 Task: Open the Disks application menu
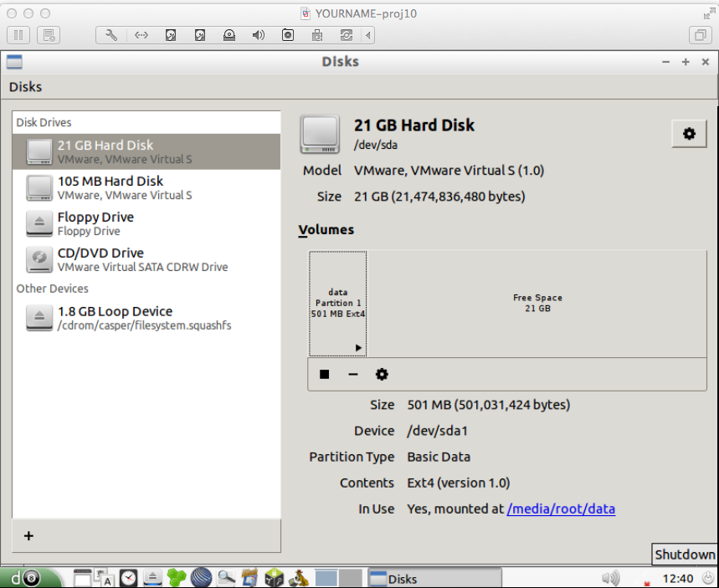click(25, 87)
